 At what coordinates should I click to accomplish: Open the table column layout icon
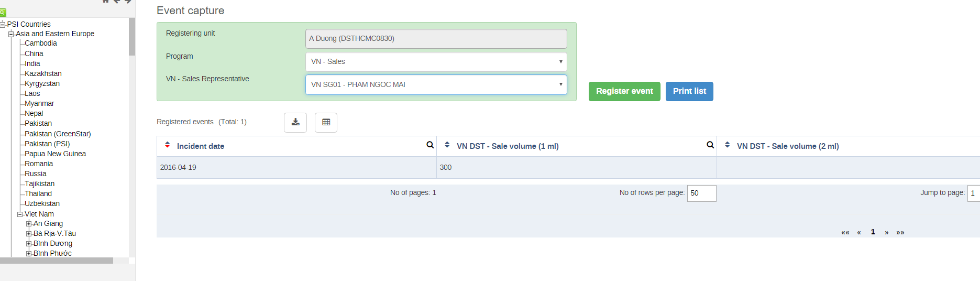click(326, 122)
